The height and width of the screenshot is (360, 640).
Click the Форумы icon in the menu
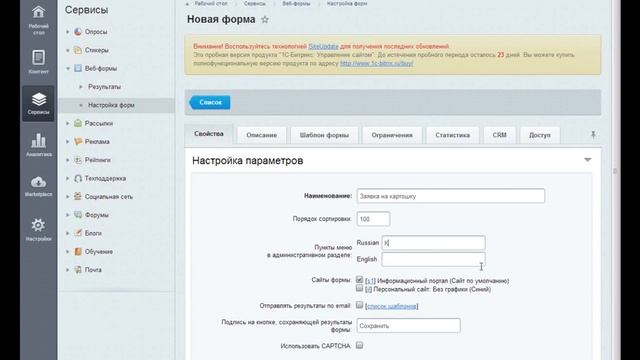tap(78, 215)
